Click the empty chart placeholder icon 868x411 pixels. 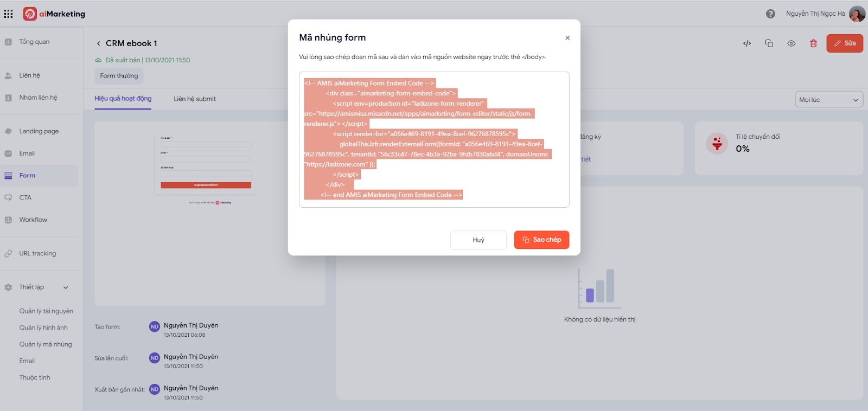(x=599, y=288)
